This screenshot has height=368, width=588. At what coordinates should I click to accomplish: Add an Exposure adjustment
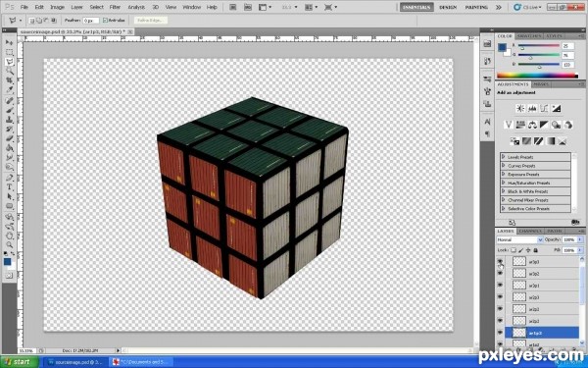556,109
